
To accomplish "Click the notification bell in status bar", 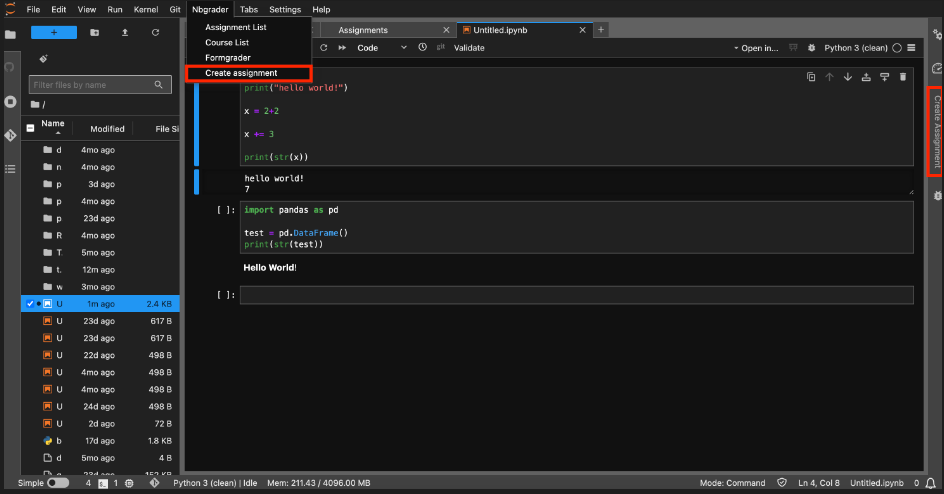I will click(931, 483).
